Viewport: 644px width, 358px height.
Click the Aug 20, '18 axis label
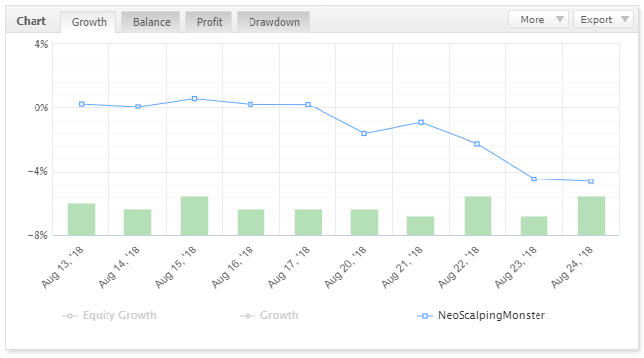click(345, 267)
